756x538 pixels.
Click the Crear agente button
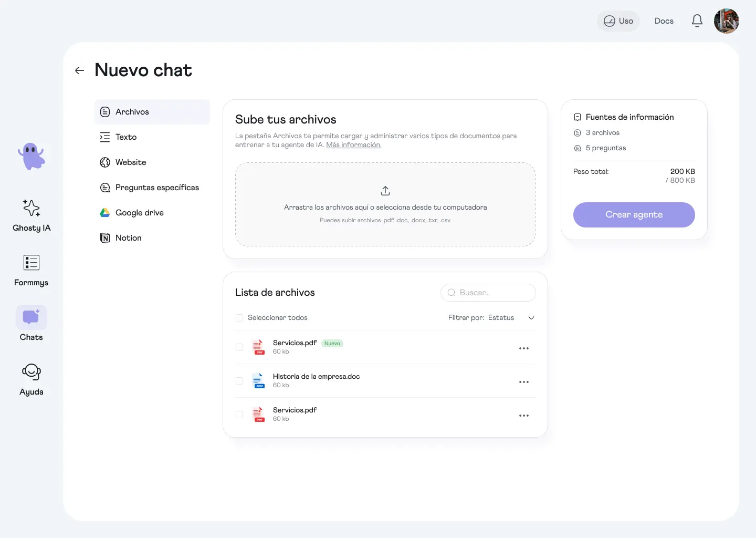point(634,215)
